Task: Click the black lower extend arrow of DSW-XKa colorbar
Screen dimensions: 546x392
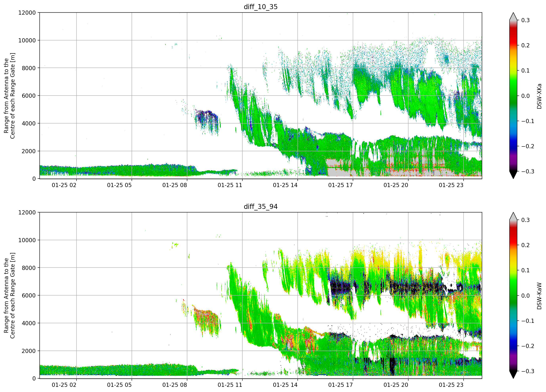Action: pyautogui.click(x=513, y=175)
